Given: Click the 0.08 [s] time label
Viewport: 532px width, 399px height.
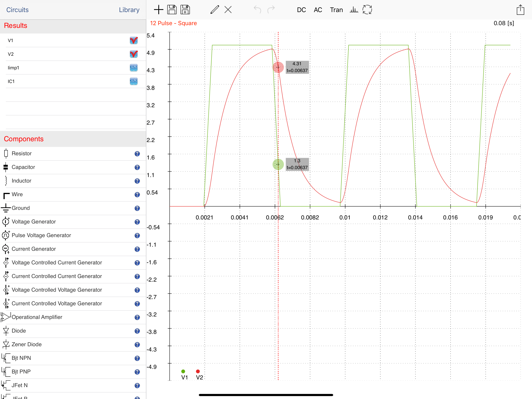Looking at the screenshot, I should point(504,23).
